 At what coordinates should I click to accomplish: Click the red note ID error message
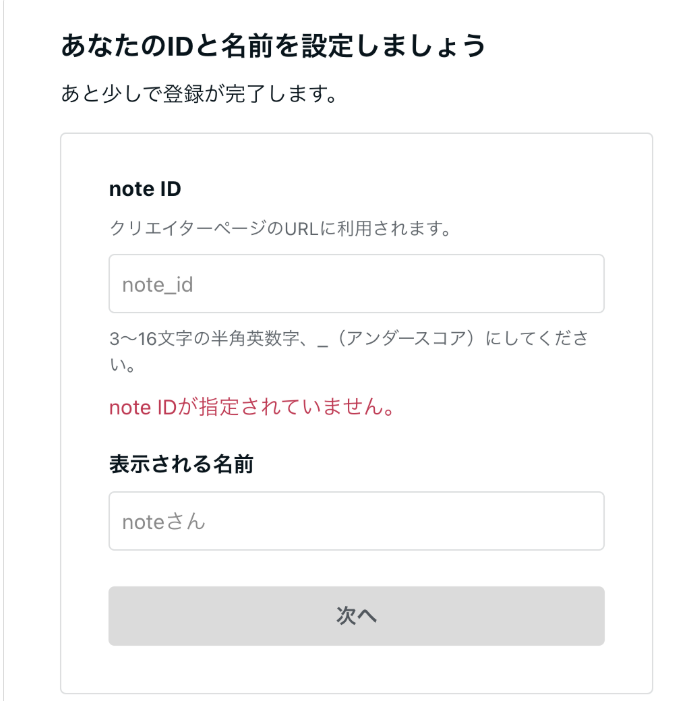pos(251,407)
